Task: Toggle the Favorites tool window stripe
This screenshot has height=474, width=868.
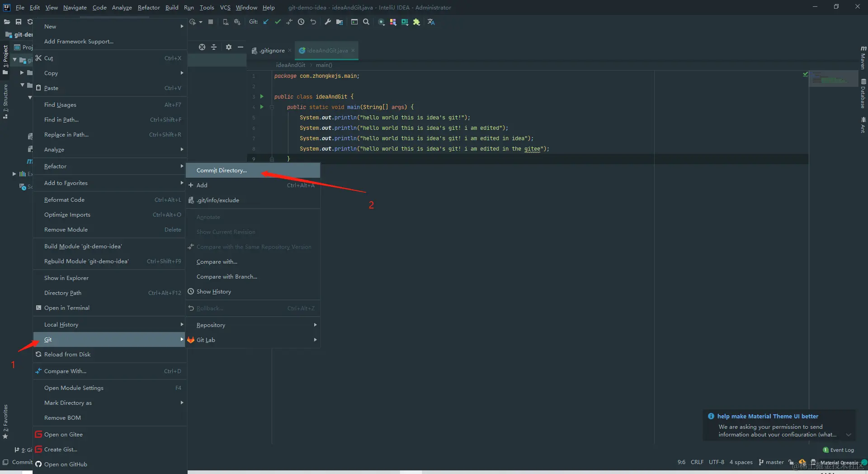Action: coord(5,422)
